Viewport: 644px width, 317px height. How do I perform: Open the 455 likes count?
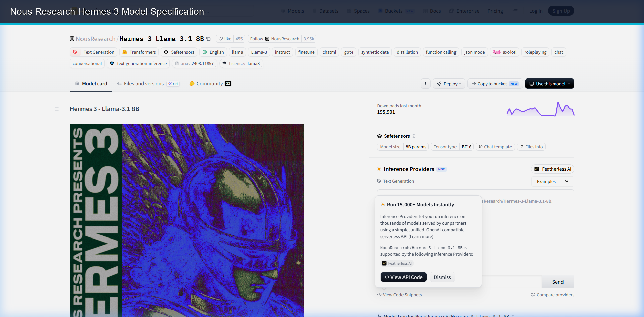[239, 39]
